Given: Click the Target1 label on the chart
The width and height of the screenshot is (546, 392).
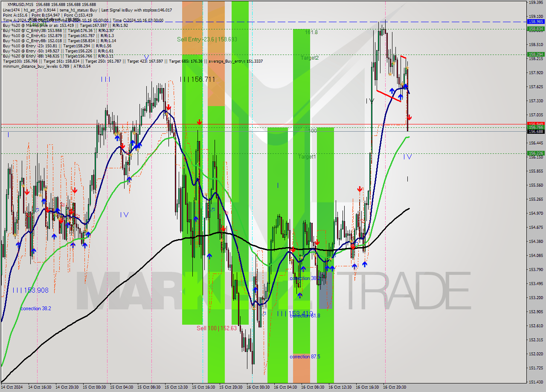Looking at the screenshot, I should tap(307, 157).
